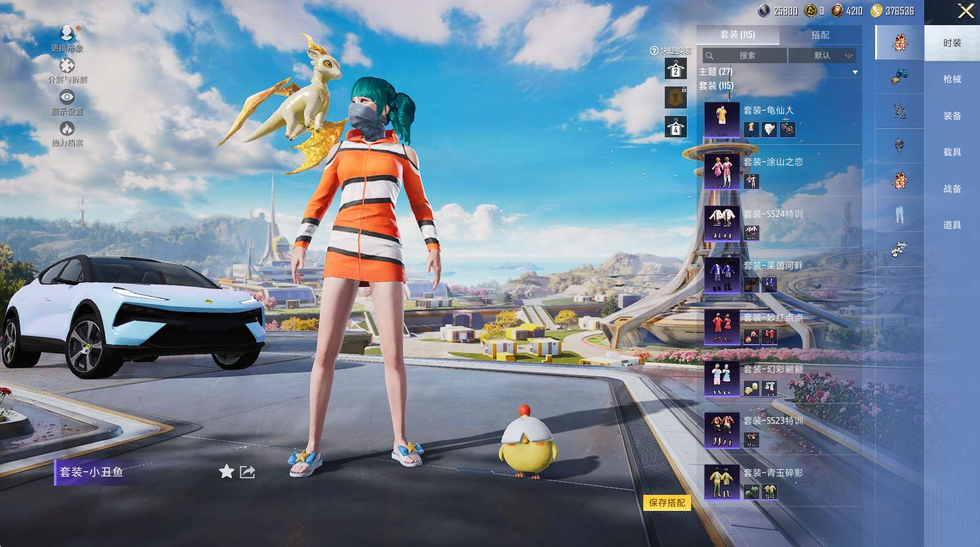980x547 pixels.
Task: Open the 热力档案 flame icon
Action: [67, 129]
